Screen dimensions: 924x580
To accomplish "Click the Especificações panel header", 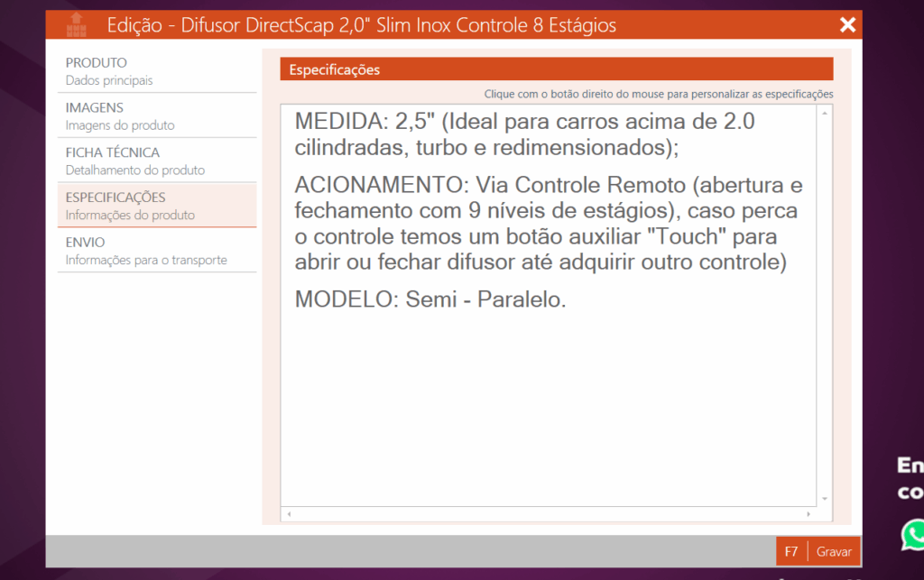I will [x=556, y=69].
